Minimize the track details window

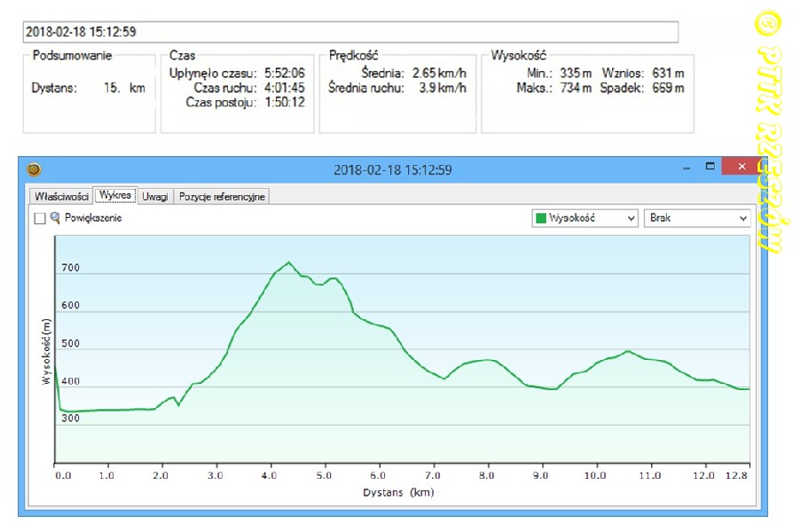[x=683, y=168]
